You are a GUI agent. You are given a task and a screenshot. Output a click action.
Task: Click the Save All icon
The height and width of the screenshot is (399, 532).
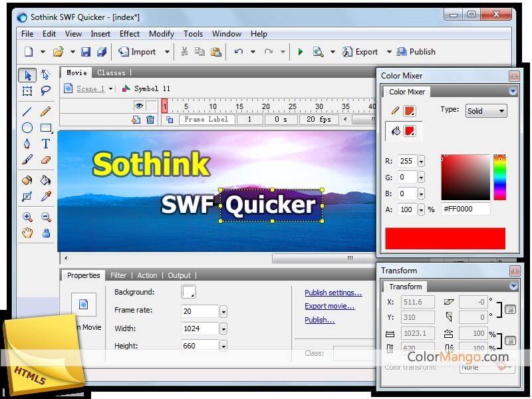[102, 52]
